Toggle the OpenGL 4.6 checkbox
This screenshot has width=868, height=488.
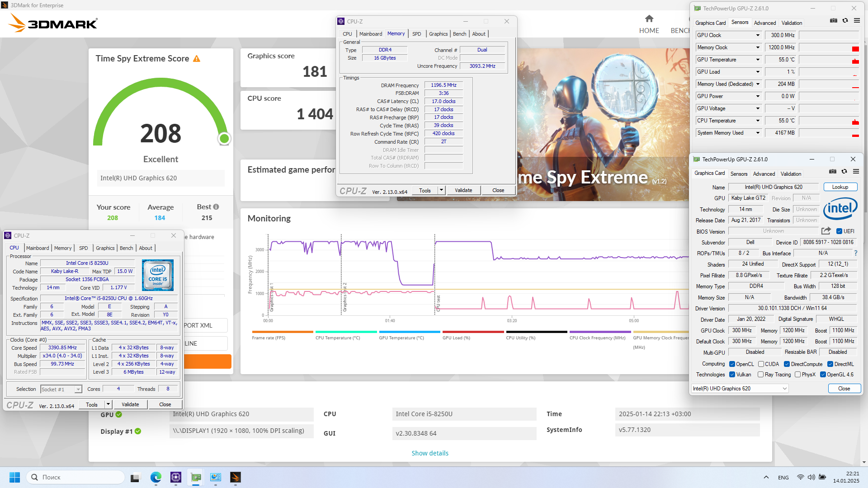[x=823, y=375]
